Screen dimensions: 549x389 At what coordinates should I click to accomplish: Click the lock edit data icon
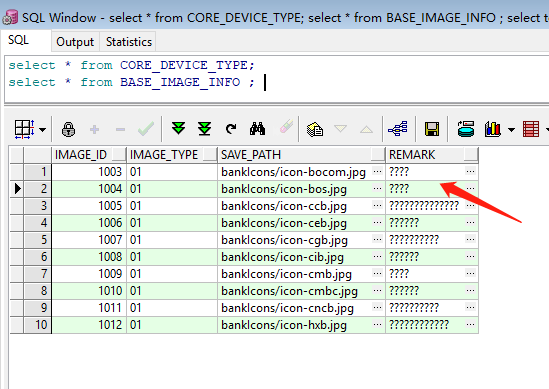(68, 130)
